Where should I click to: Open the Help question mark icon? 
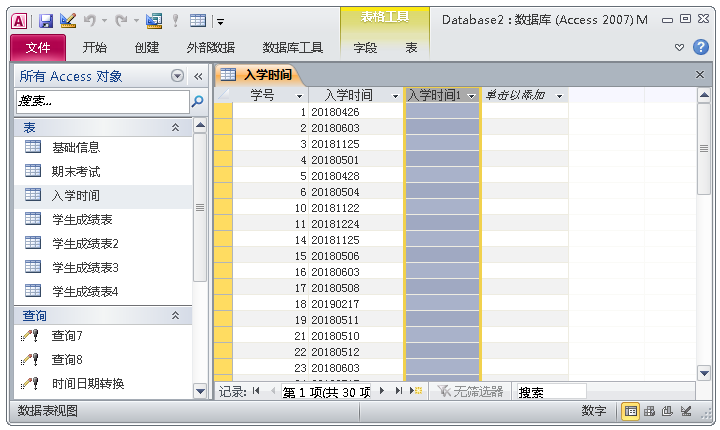[701, 47]
